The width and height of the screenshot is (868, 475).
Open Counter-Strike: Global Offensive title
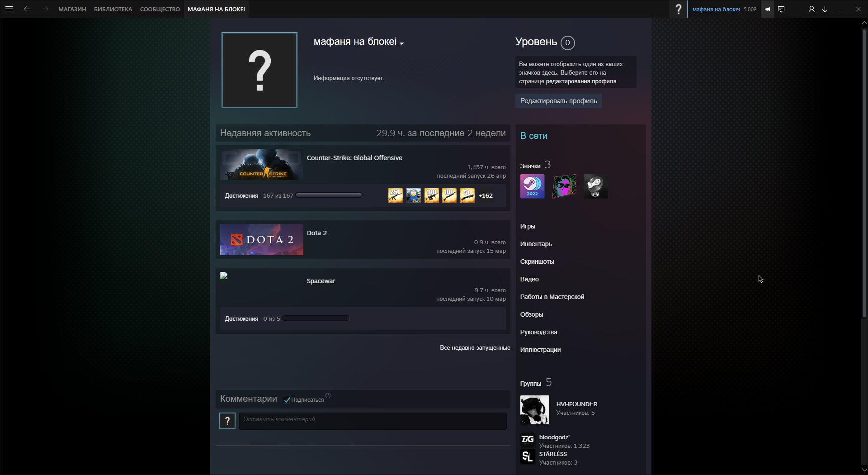(x=354, y=158)
